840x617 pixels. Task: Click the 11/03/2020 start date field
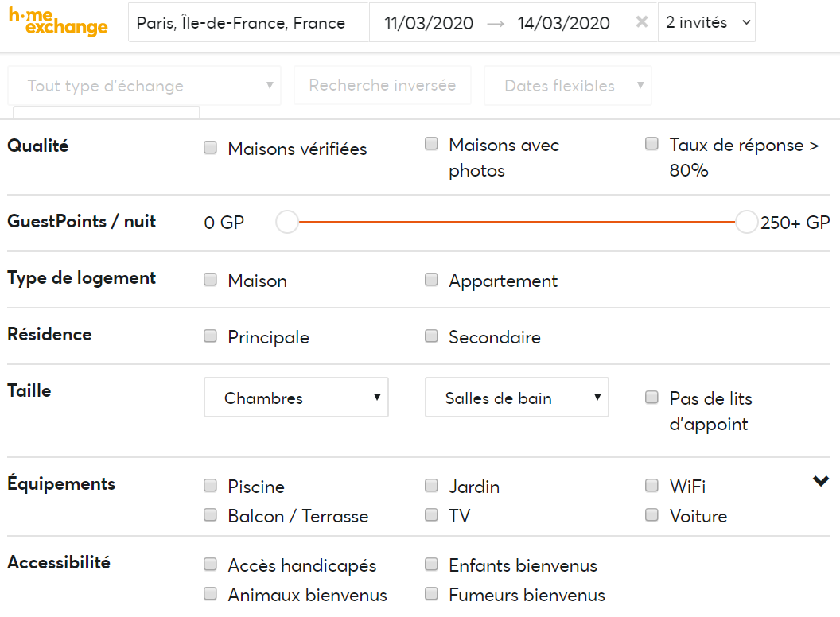click(x=428, y=23)
